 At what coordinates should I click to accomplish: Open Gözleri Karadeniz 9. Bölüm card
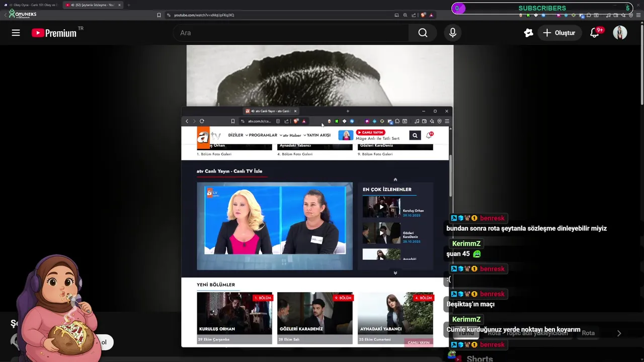click(315, 318)
